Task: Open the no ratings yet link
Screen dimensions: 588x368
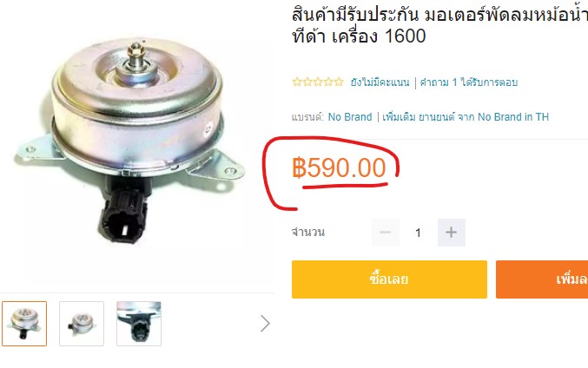Action: (380, 82)
